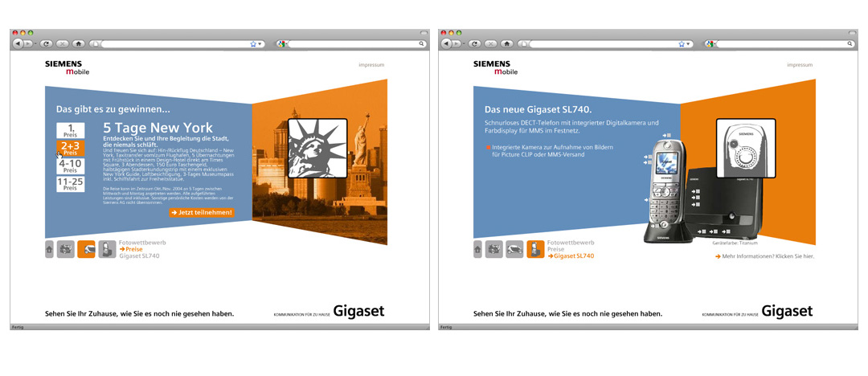
Task: Open 'impressum' link in the right window
Action: tap(800, 65)
